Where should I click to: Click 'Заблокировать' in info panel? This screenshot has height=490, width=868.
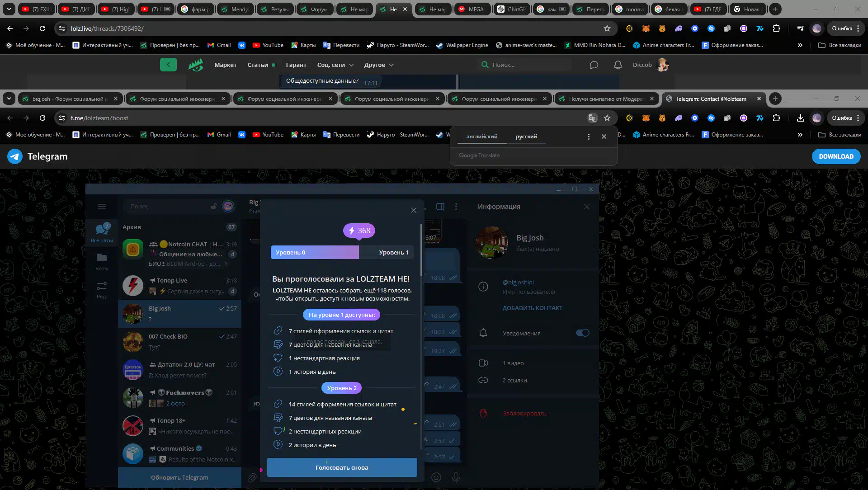click(524, 413)
